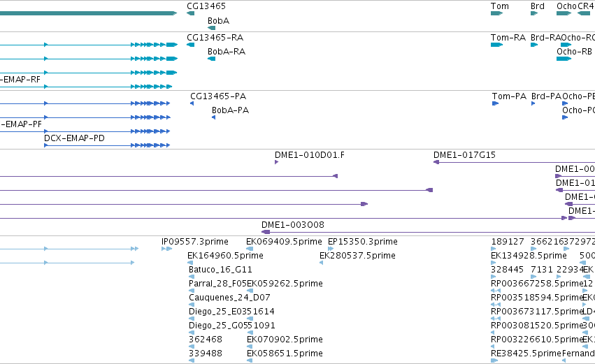Click the DCX-EMAP-PD label
595x364 pixels.
click(74, 138)
